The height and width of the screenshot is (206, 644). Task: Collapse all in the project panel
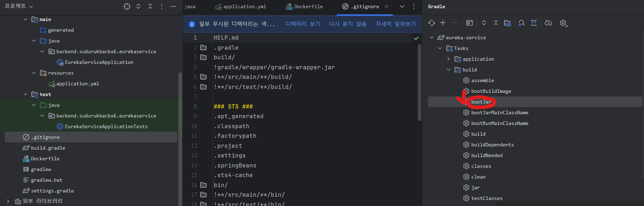150,6
